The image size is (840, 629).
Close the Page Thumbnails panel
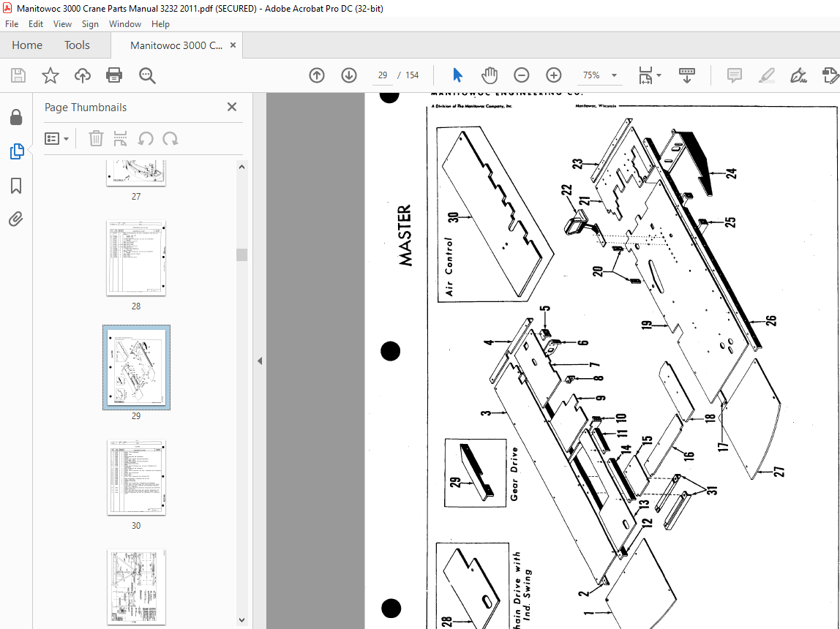(x=232, y=107)
